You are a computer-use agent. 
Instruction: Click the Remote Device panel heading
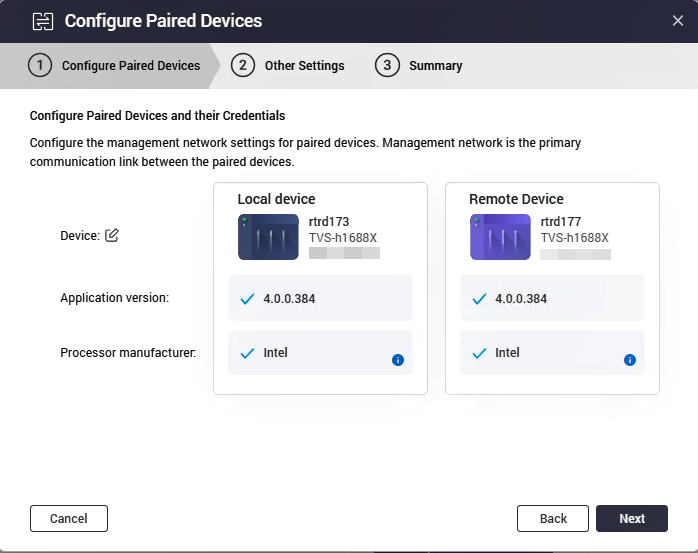click(x=516, y=199)
